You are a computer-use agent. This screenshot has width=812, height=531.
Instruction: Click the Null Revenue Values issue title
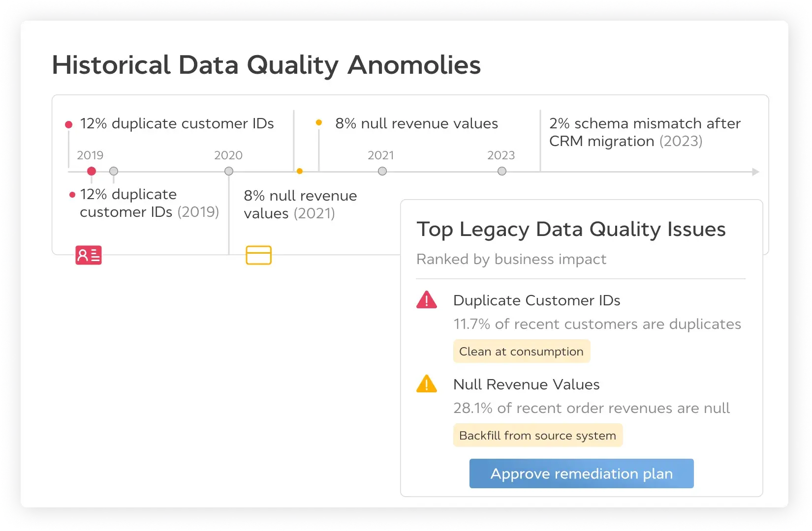[x=526, y=384]
